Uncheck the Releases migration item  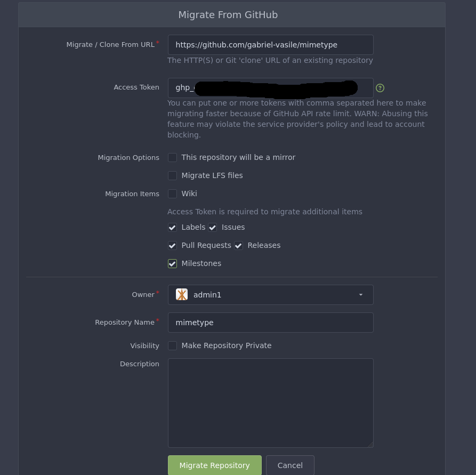[x=238, y=245]
